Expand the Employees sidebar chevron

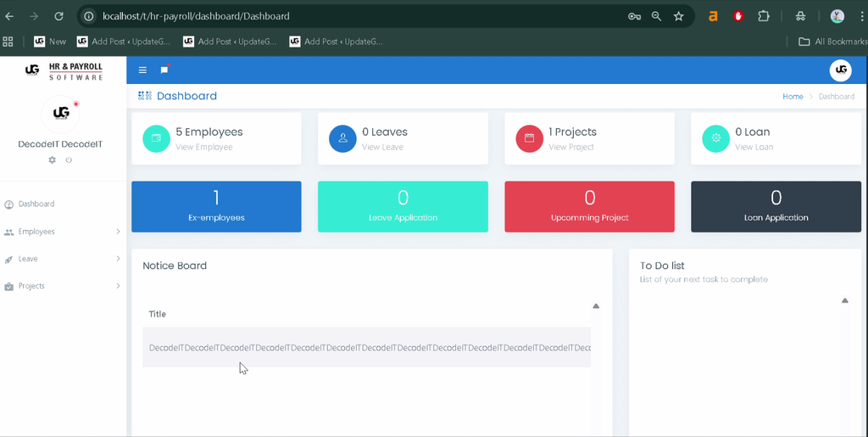click(x=118, y=232)
